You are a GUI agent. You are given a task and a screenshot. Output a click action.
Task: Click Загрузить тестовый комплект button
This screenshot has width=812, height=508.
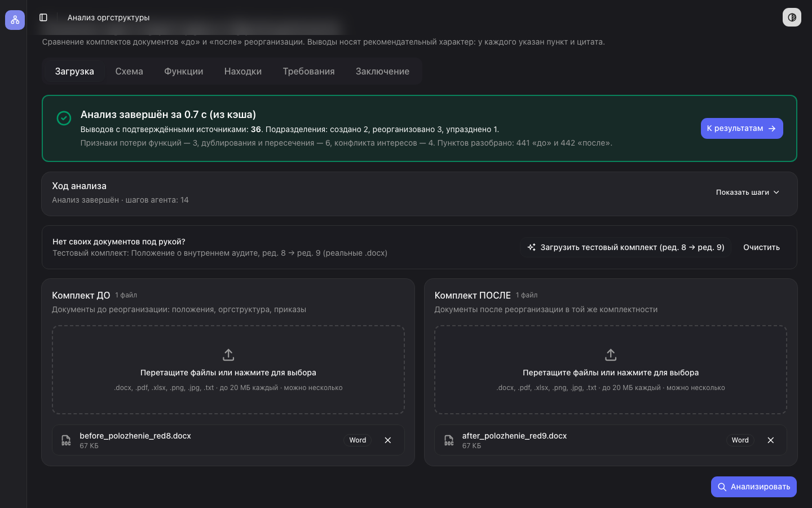tap(625, 247)
